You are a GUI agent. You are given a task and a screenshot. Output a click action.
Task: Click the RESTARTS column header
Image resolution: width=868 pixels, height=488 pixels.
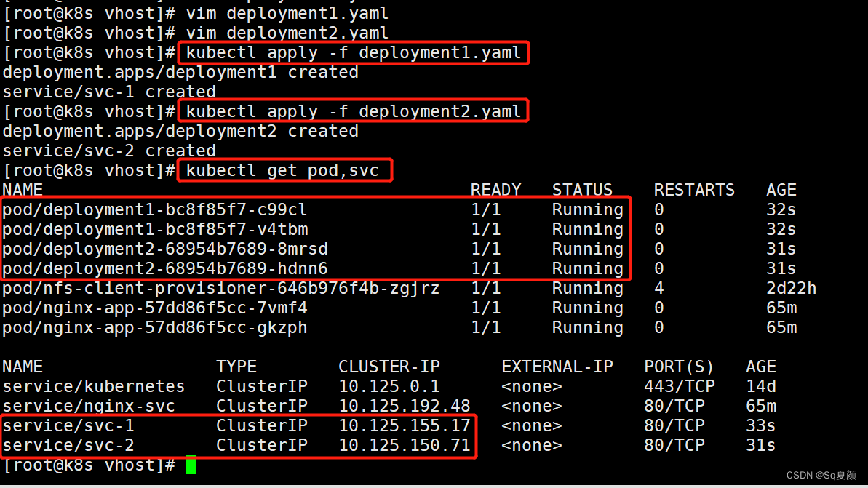pyautogui.click(x=694, y=191)
